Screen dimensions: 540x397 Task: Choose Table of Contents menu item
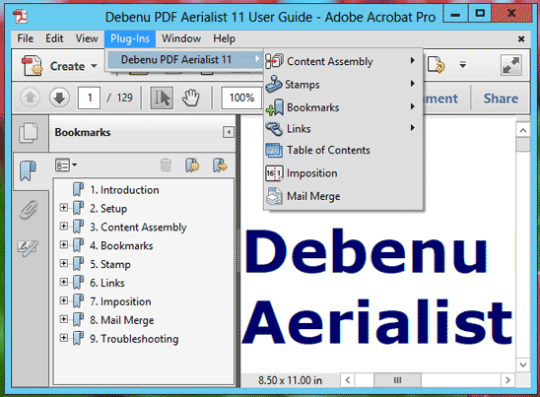coord(343,150)
